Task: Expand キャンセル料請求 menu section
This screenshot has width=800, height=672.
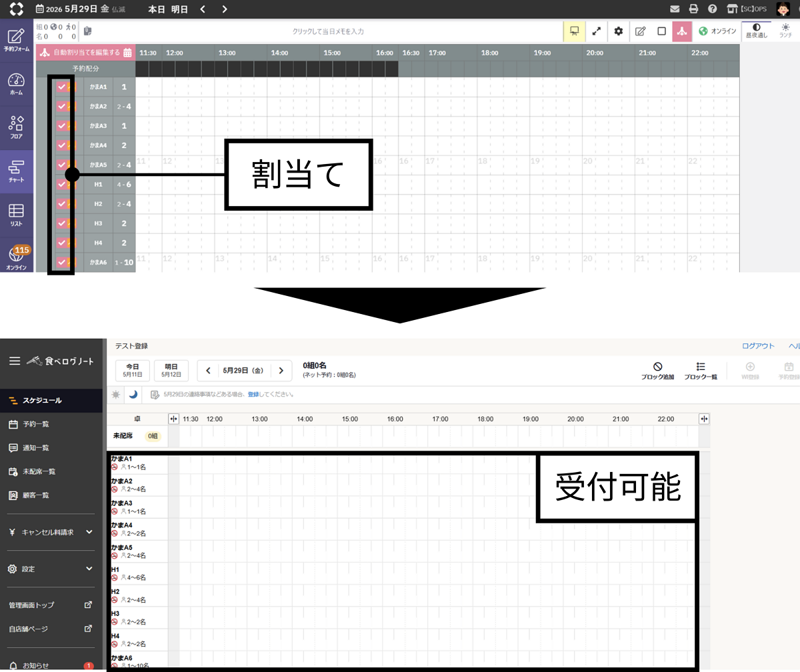Action: 51,532
